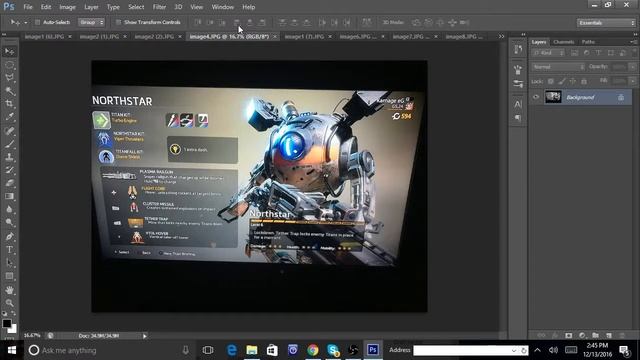This screenshot has width=640, height=360.
Task: Click the swap foreground and background colors arrow
Action: coord(13,314)
